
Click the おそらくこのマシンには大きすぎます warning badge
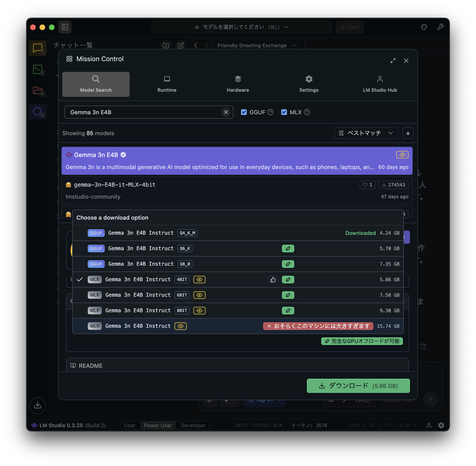pos(318,326)
